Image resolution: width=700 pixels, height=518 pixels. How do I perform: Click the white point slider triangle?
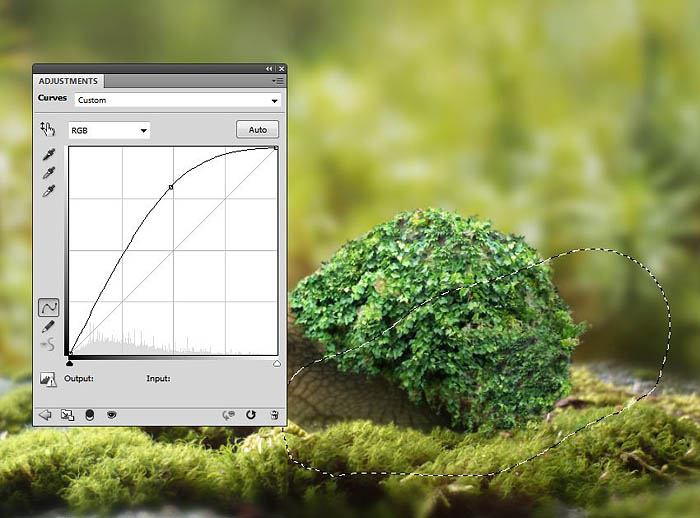point(276,363)
